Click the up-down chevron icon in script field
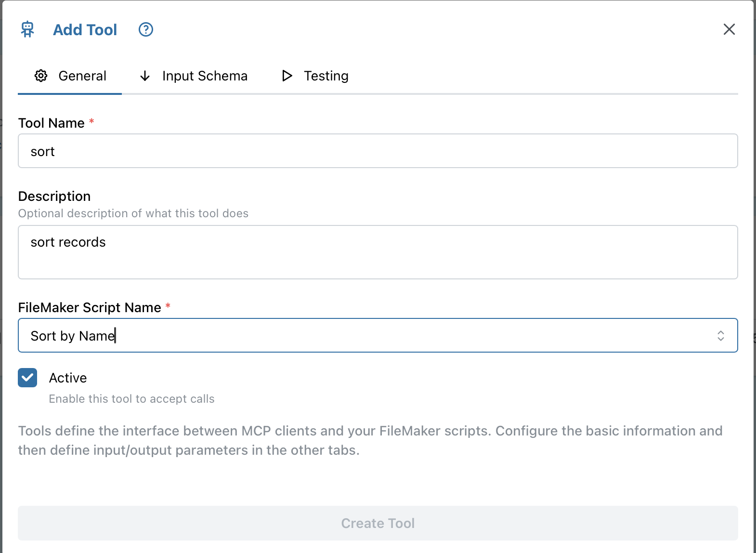Viewport: 756px width, 553px height. tap(720, 335)
